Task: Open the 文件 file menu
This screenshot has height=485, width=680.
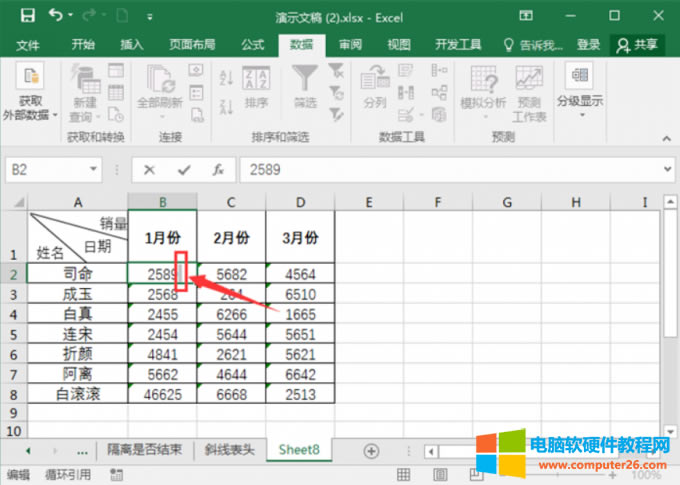Action: tap(28, 45)
